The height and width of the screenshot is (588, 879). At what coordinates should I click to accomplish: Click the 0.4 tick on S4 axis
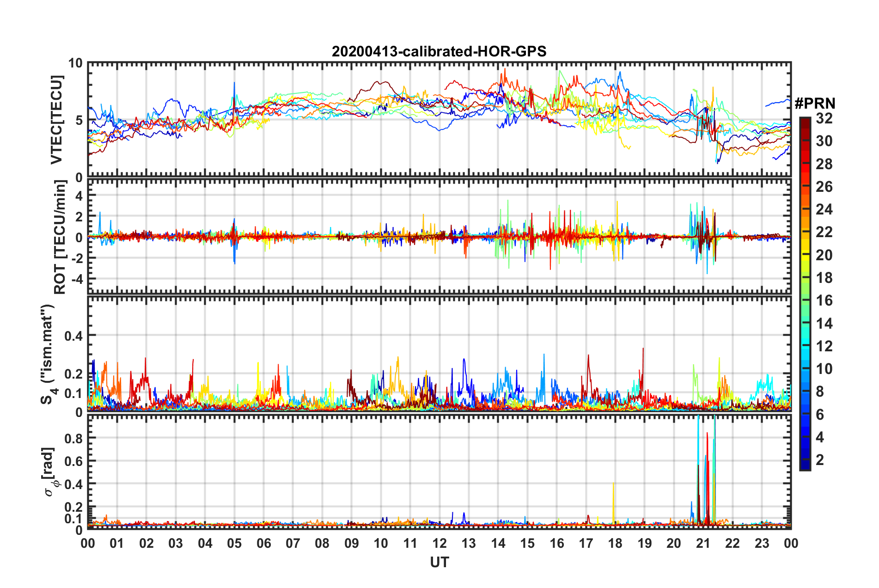click(73, 336)
